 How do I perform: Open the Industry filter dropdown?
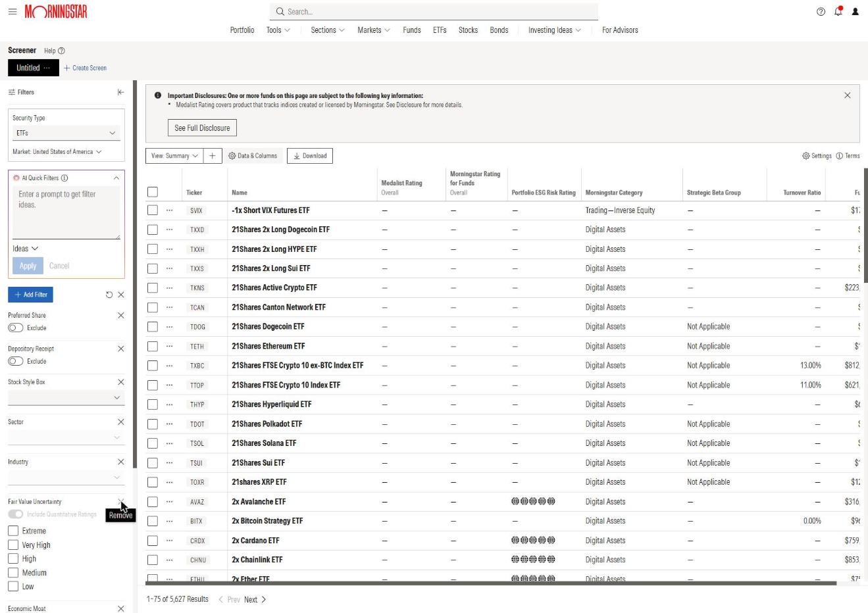coord(66,478)
